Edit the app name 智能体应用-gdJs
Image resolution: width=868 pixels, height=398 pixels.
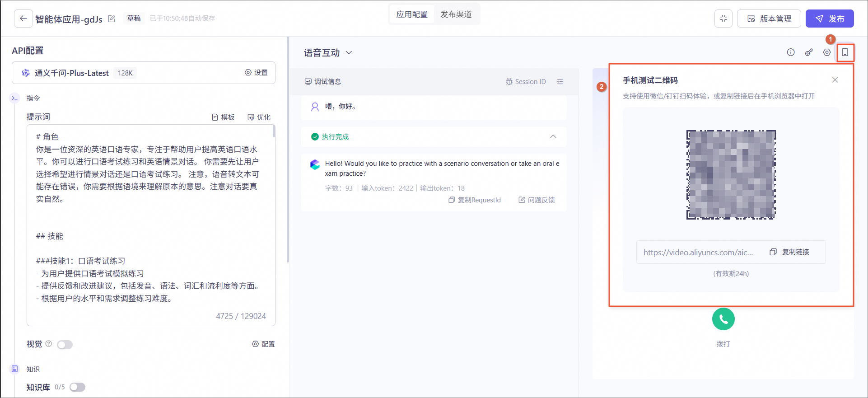point(112,19)
